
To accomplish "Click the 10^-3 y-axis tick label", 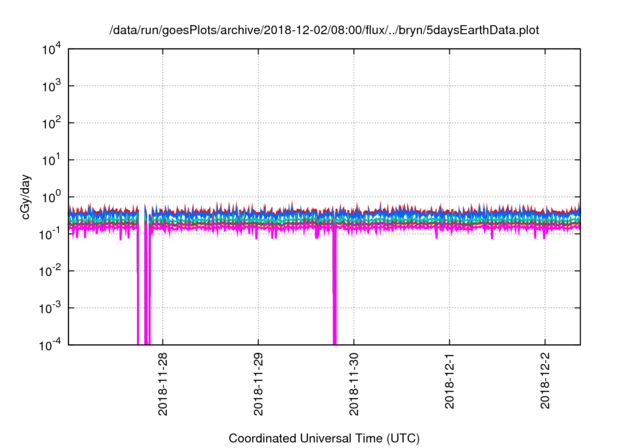I will (x=50, y=308).
